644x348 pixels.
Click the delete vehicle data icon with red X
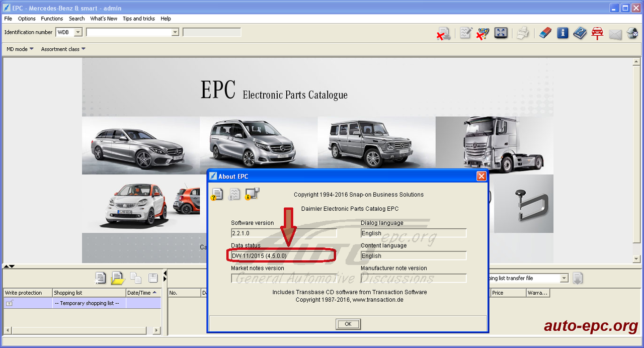click(x=443, y=33)
